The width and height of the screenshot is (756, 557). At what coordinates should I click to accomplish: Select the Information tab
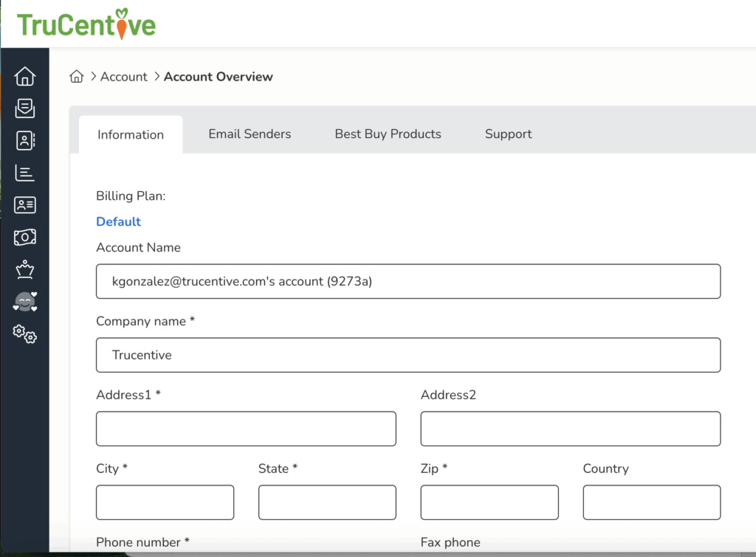131,134
